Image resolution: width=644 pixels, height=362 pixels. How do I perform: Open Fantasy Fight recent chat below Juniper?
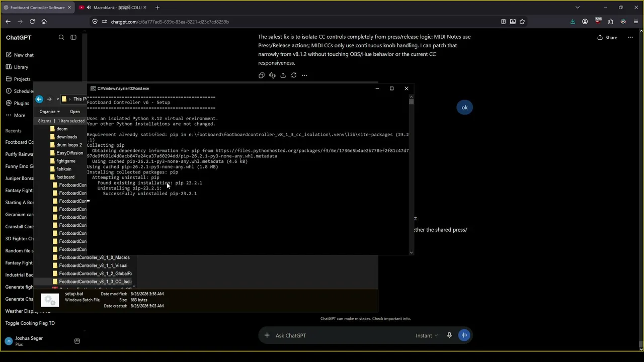[19, 191]
